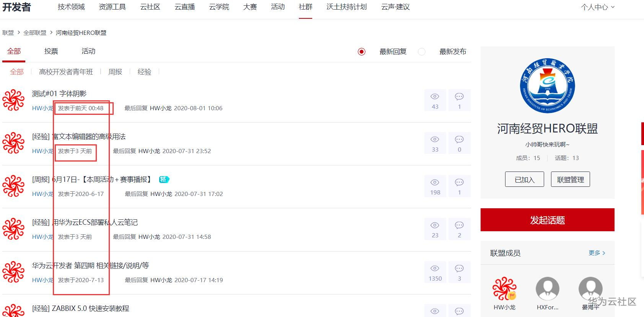Image resolution: width=644 pixels, height=317 pixels.
Task: Click the 发表于2020-6-17 date
Action: click(x=81, y=194)
